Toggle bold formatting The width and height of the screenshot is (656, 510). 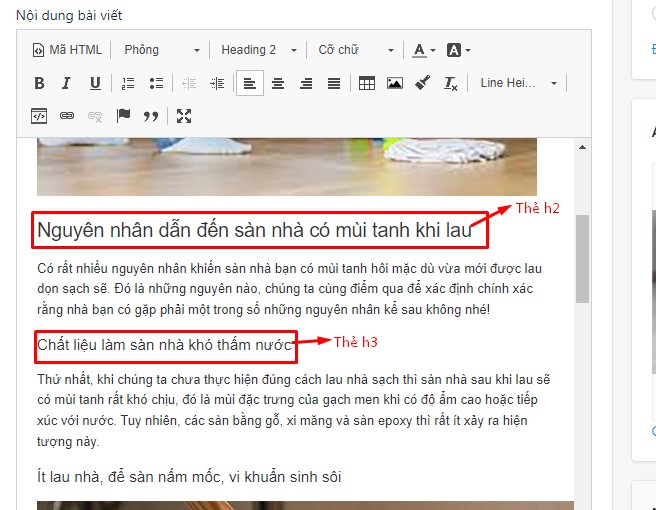click(39, 83)
